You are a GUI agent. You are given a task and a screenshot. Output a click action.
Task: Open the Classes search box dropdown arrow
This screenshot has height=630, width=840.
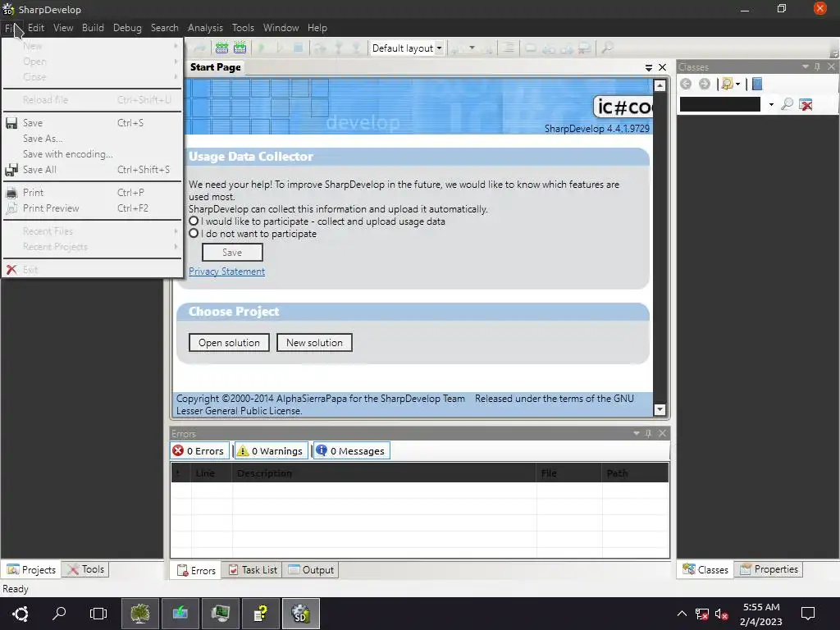(x=771, y=104)
